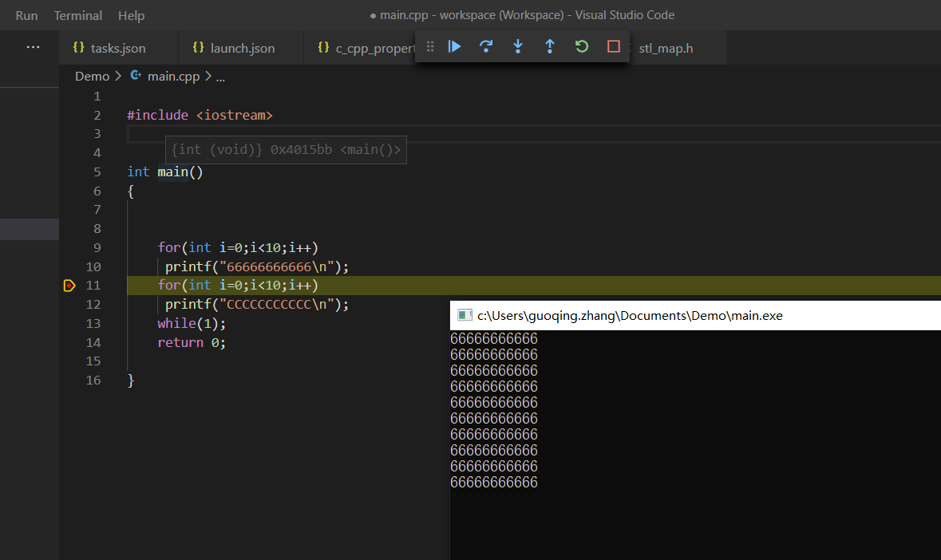This screenshot has width=941, height=560.
Task: Click the main.cpp breadcrumb
Action: (x=173, y=76)
